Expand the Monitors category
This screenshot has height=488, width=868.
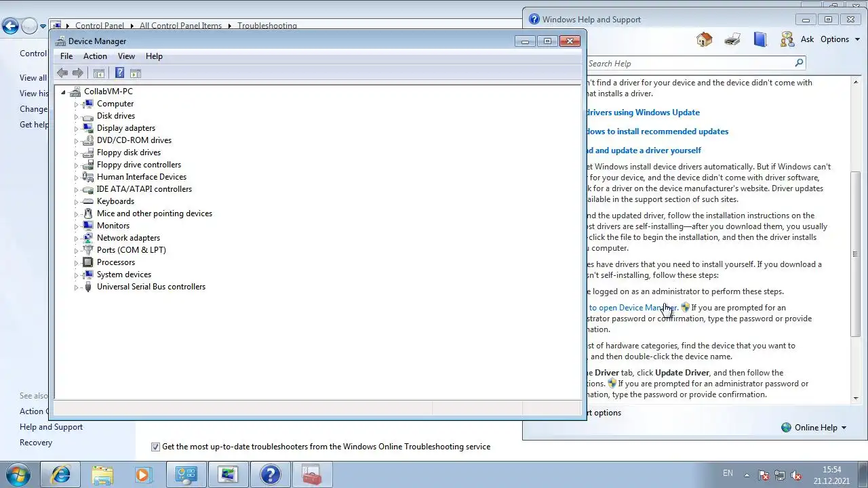[x=76, y=226]
